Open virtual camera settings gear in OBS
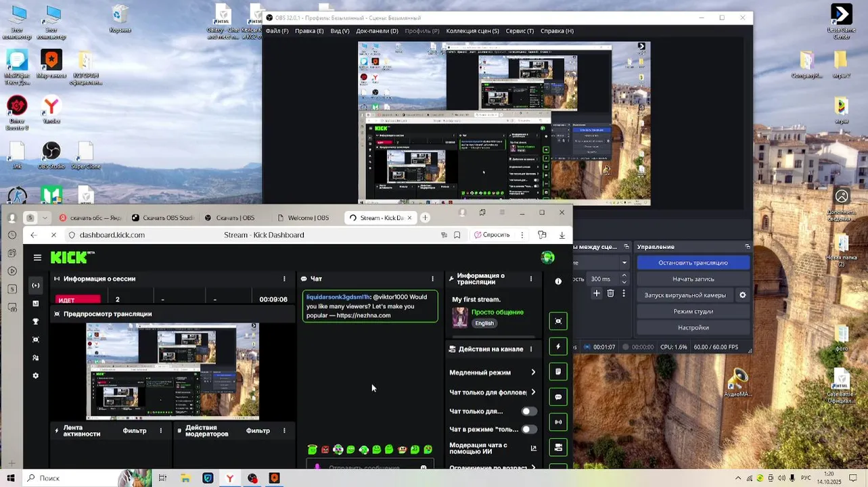868x487 pixels. click(x=742, y=295)
